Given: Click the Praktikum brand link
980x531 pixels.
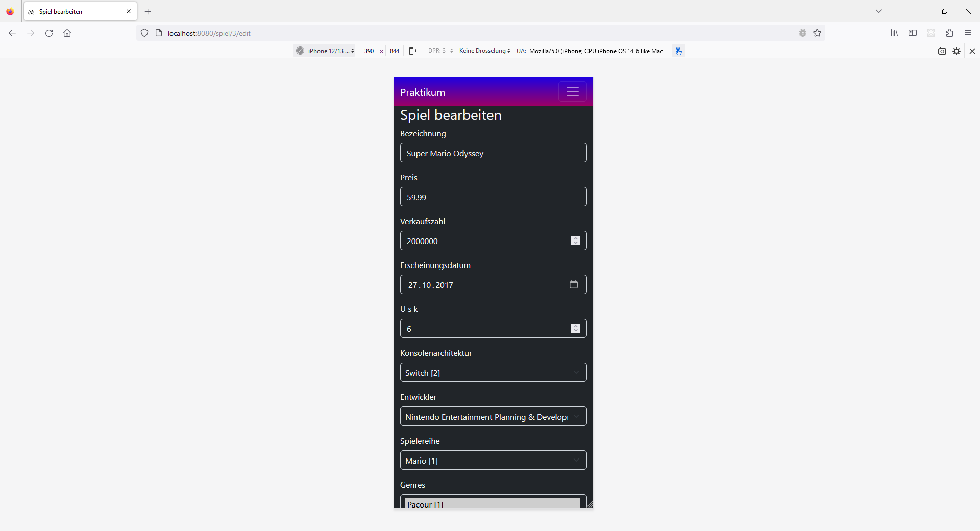Looking at the screenshot, I should [x=423, y=92].
